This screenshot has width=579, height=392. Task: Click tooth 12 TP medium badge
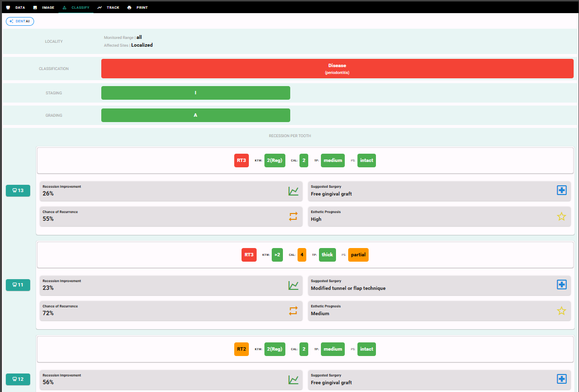(x=333, y=349)
